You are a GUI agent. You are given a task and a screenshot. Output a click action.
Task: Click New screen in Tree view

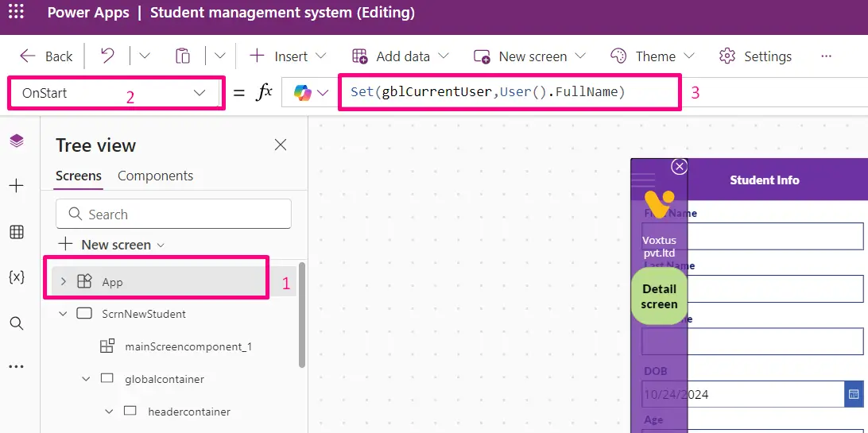coord(112,245)
